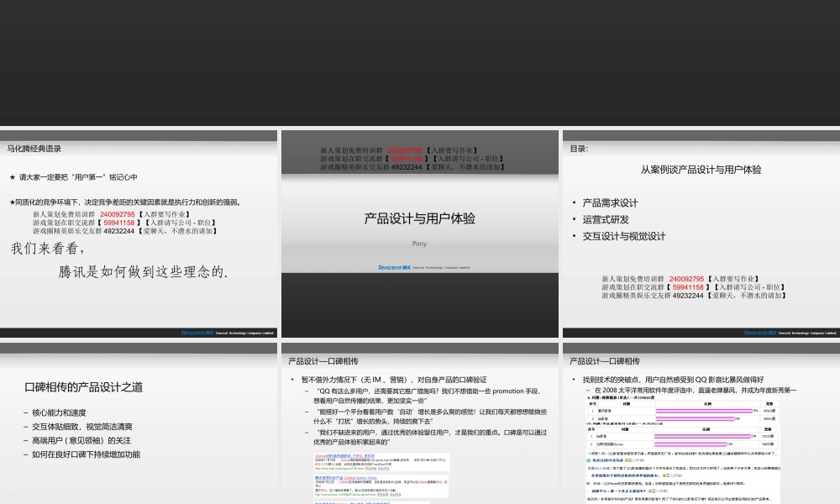Click the item 如何在良好口碑下持续增加功能
Screen dimensions: 840x504
pos(86,454)
